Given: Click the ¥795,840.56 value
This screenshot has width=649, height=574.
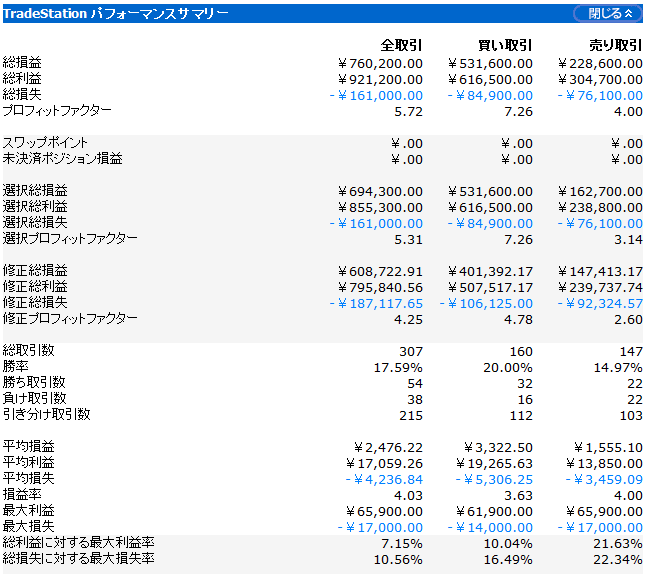Looking at the screenshot, I should (x=380, y=288).
